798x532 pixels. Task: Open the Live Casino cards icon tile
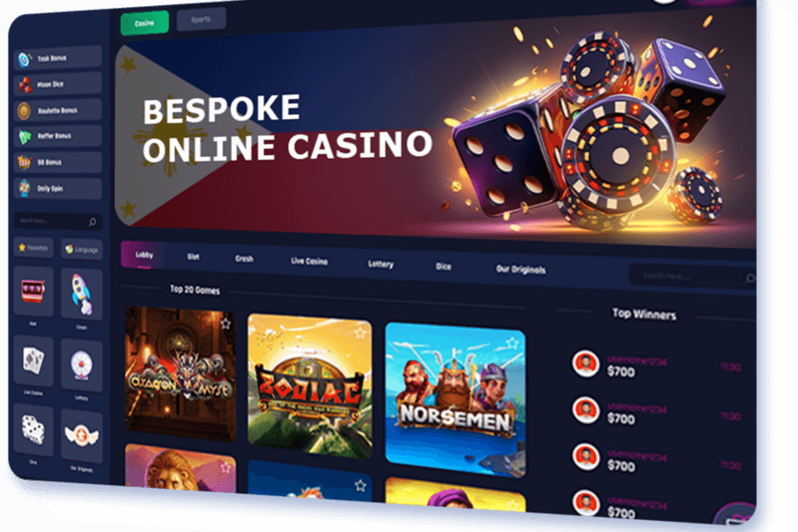click(x=33, y=361)
